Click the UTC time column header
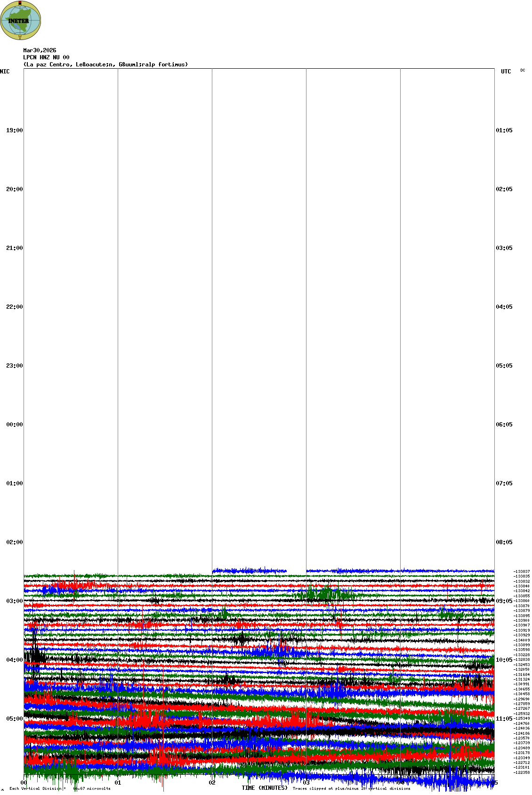 506,72
